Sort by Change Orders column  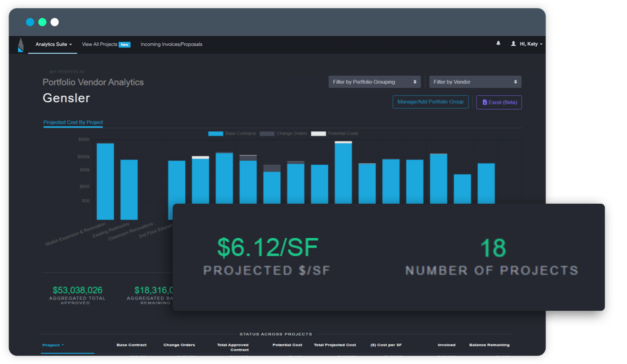click(x=179, y=345)
